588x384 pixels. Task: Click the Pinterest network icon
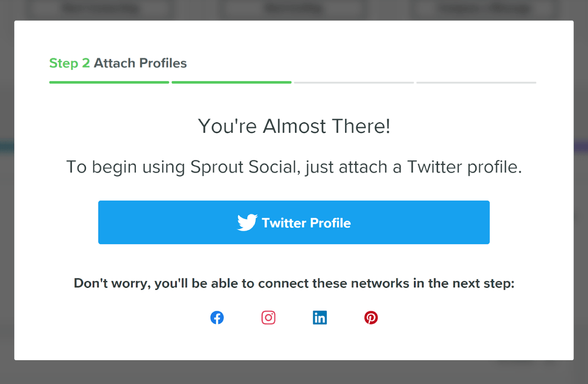tap(371, 317)
